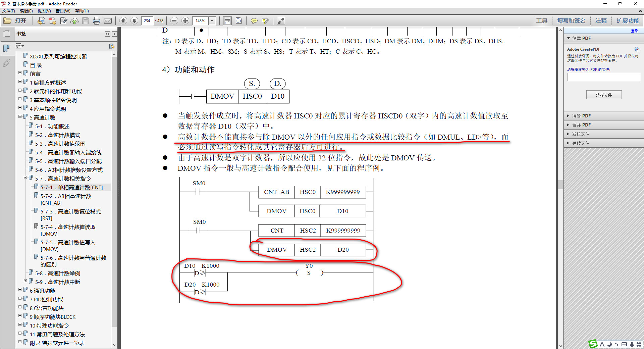Screen dimensions: 644x349
Task: Open the 视图(V) menu
Action: [x=44, y=11]
